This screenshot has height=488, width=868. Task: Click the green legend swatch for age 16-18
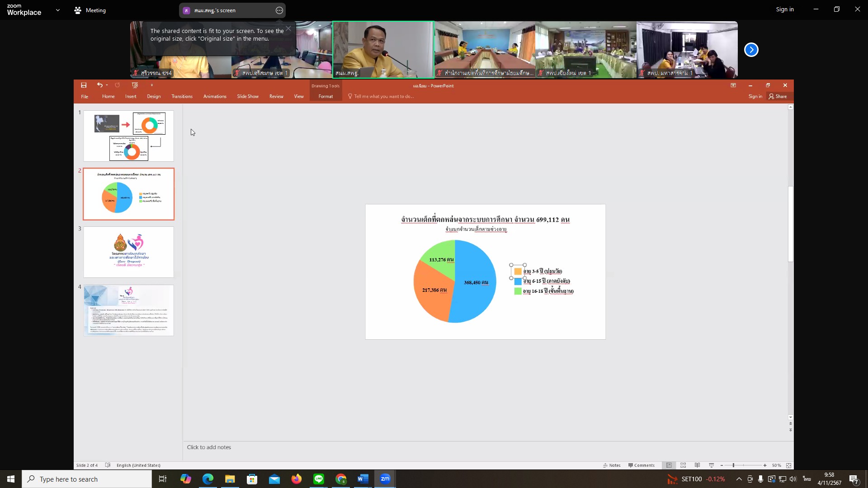point(518,291)
